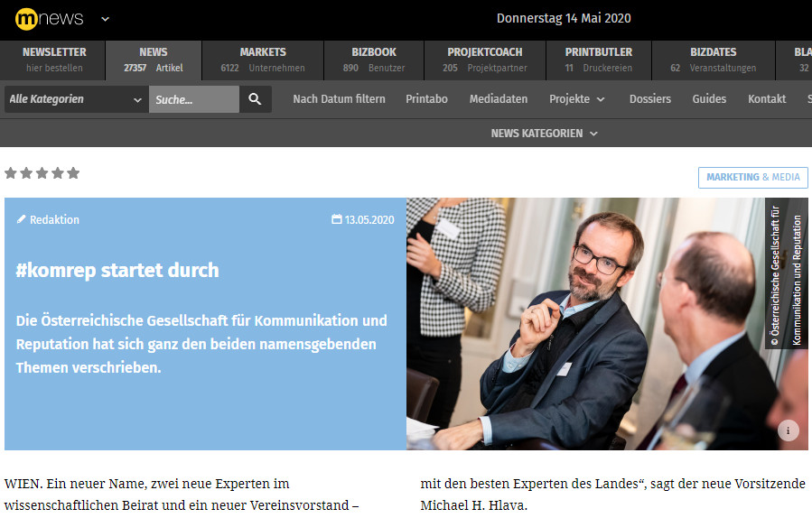812x518 pixels.
Task: Click the pencil icon beside Redaktion
Action: [x=22, y=219]
